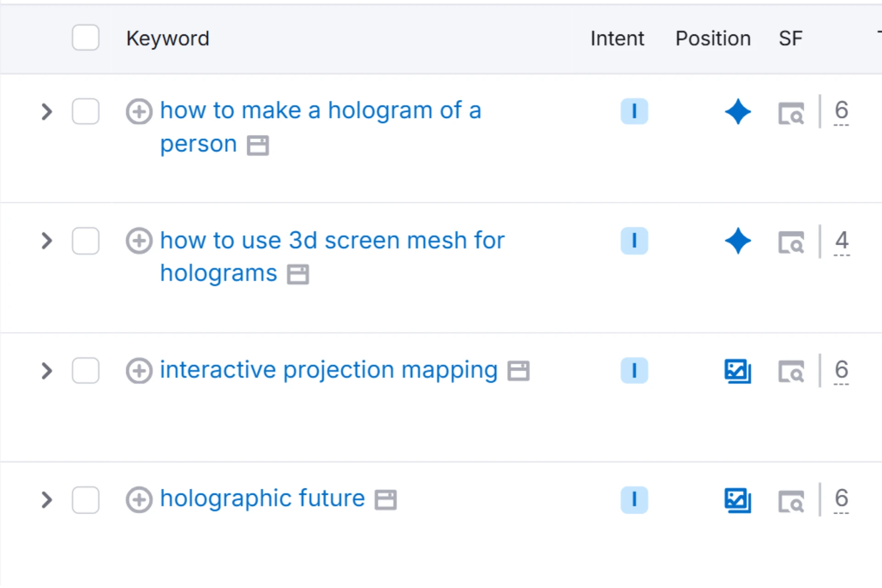Viewport: 882px width, 588px height.
Task: Open the SERP view icon for 'interactive projection mapping'
Action: point(791,371)
